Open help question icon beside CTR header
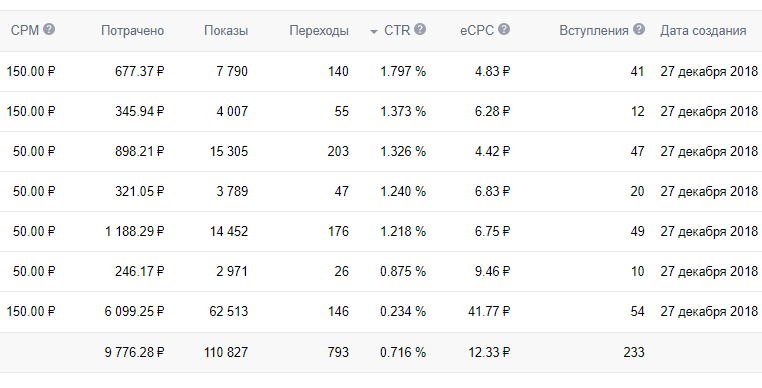 point(420,30)
